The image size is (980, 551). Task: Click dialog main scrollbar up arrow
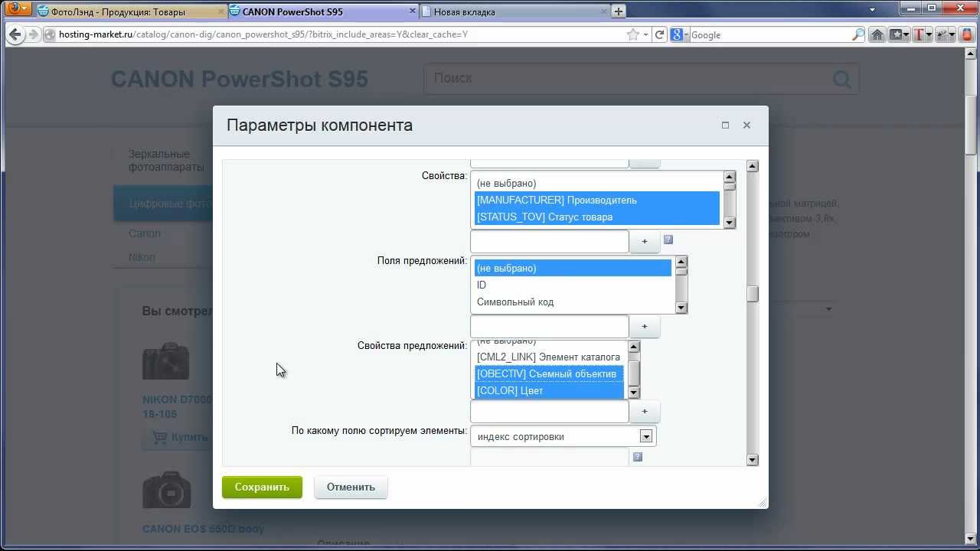click(753, 166)
